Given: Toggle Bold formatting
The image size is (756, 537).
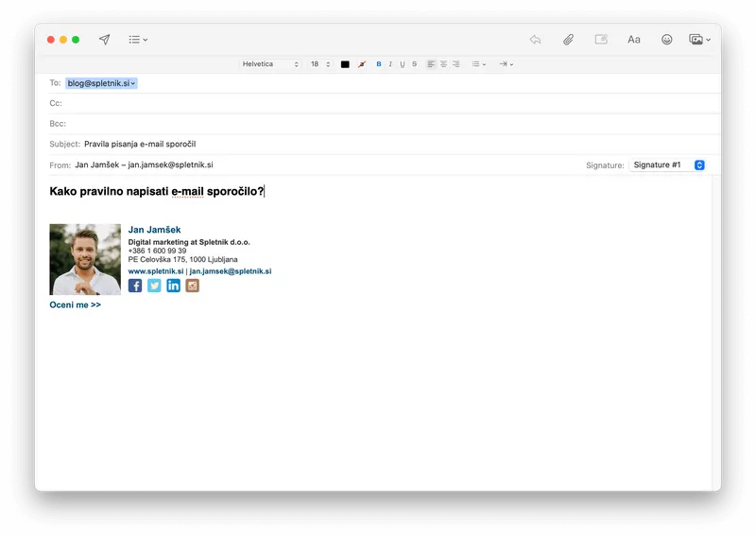Looking at the screenshot, I should pos(379,64).
